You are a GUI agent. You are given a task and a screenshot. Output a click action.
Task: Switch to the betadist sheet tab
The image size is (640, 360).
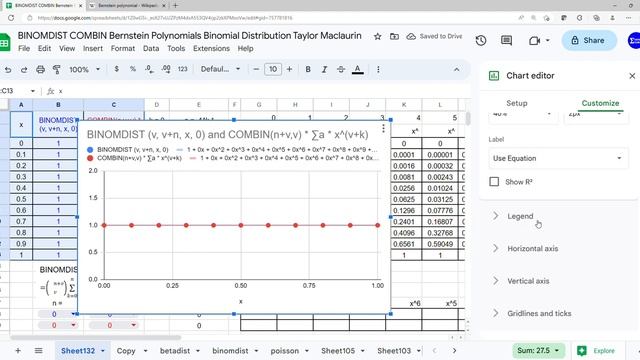175,351
